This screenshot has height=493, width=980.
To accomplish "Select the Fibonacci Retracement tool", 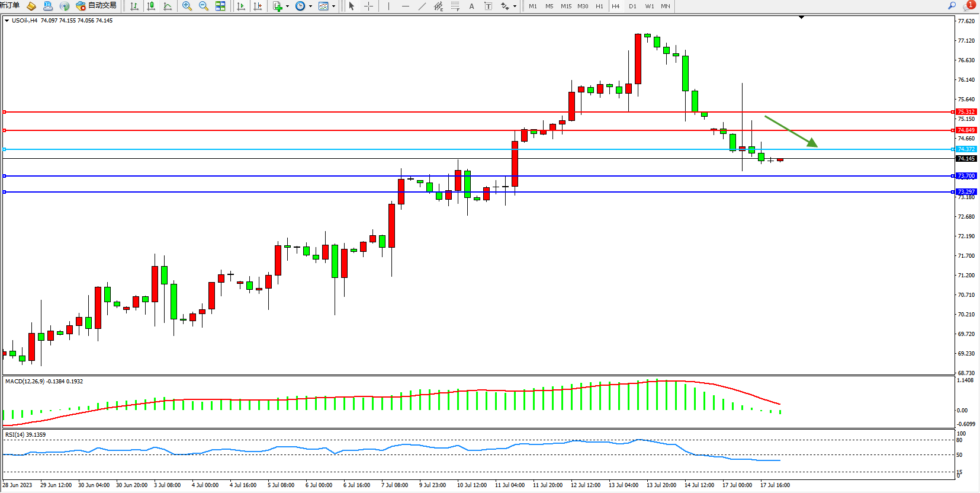I will [x=455, y=6].
